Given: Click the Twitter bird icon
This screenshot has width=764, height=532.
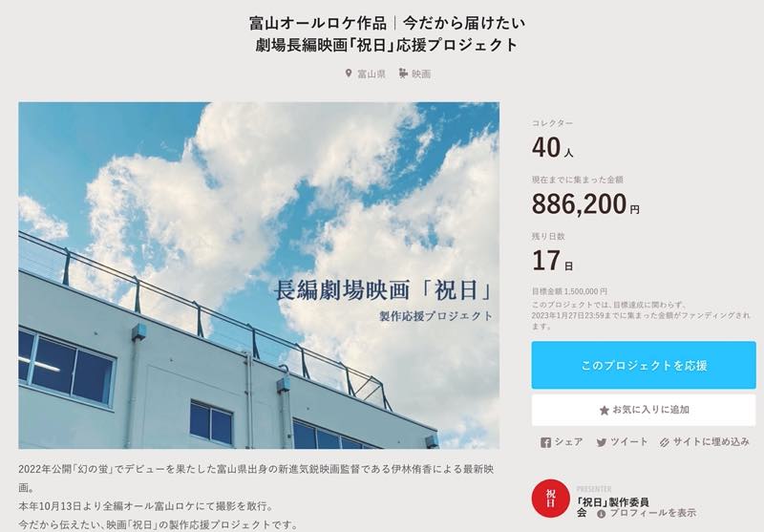Looking at the screenshot, I should tap(602, 442).
